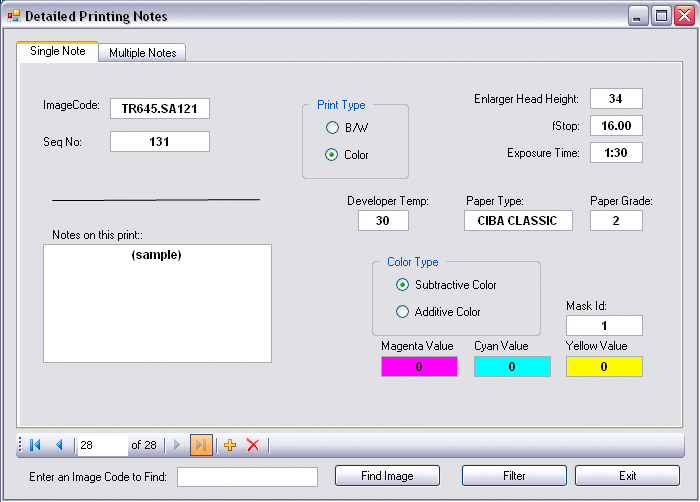Delete the current record with the red X
Image resolution: width=700 pixels, height=502 pixels.
253,445
